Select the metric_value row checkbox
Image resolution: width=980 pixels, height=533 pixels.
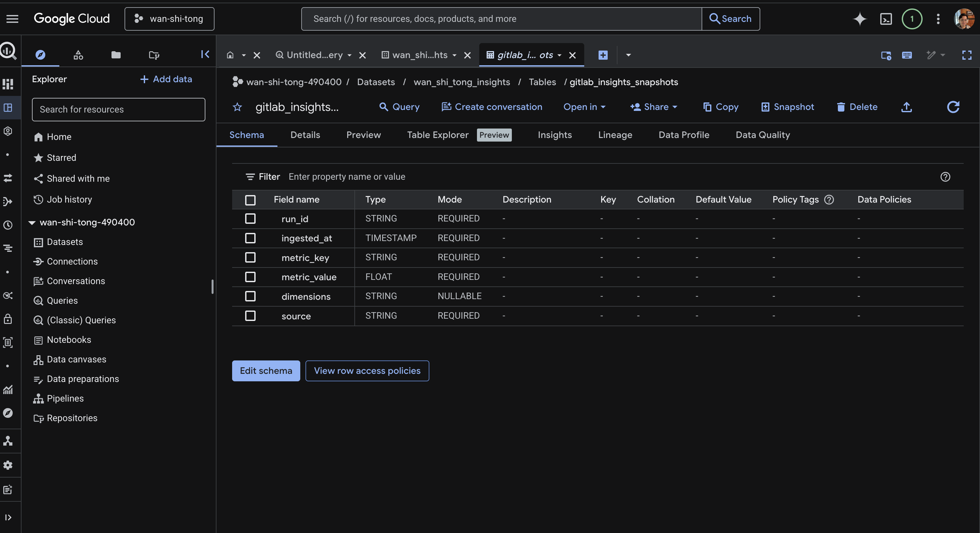[x=250, y=277]
